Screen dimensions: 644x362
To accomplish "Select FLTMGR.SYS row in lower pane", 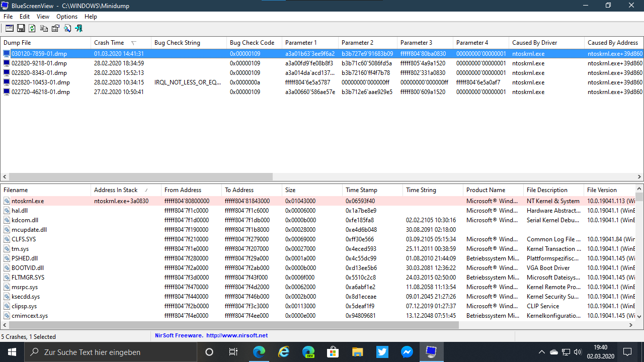I will click(x=318, y=278).
